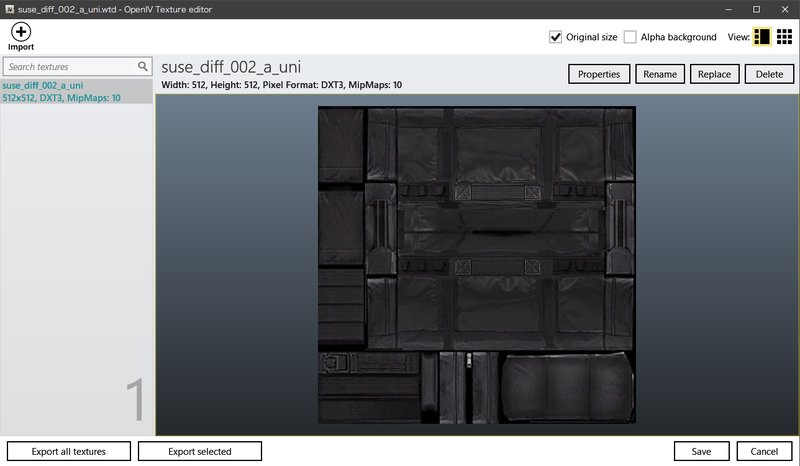
Task: Click the Rename button
Action: coord(660,74)
